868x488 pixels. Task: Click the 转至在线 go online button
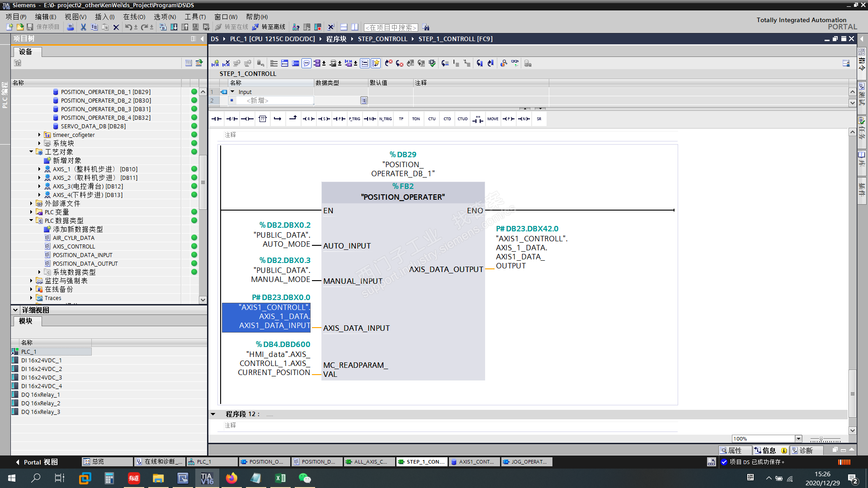coord(232,27)
